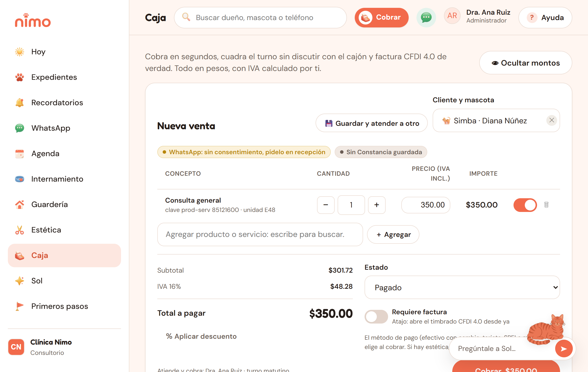Click the Guardería house icon

tap(20, 205)
